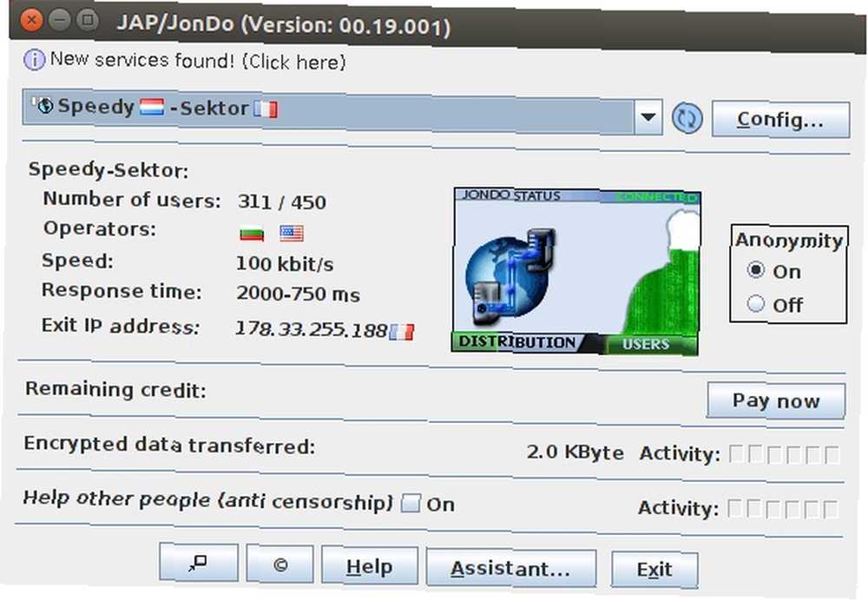Open the New services found notice
This screenshot has width=868, height=601.
[x=198, y=61]
